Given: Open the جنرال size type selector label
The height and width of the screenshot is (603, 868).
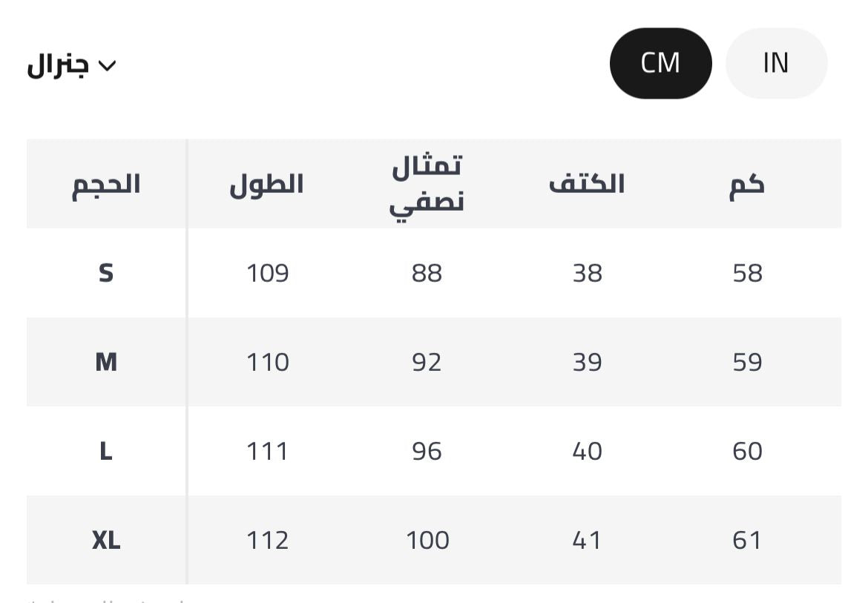Looking at the screenshot, I should point(59,65).
